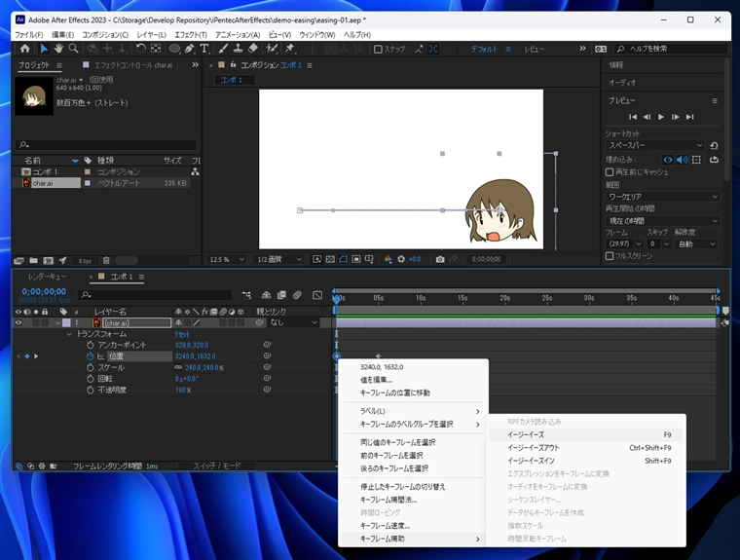Viewport: 740px width, 560px height.
Task: Select the Home icon in toolbar
Action: (x=25, y=49)
